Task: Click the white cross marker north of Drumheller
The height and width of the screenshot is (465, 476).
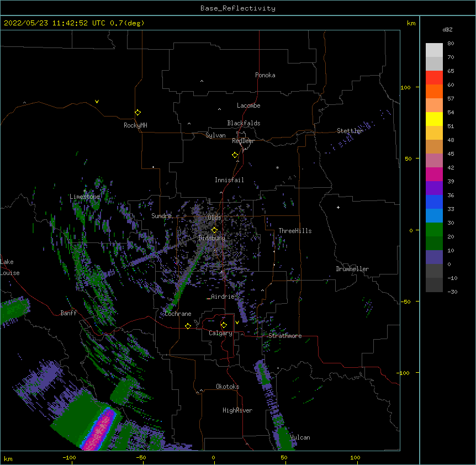Action: (x=338, y=207)
